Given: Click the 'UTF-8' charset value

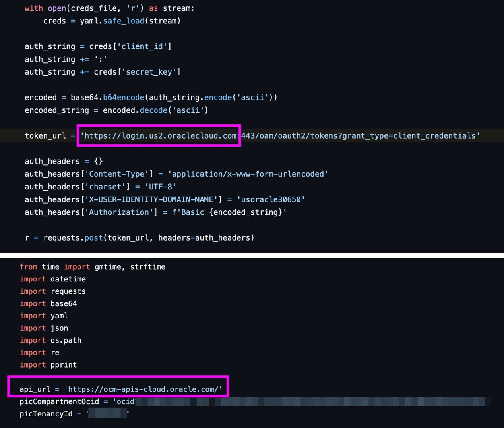Looking at the screenshot, I should click(160, 187).
